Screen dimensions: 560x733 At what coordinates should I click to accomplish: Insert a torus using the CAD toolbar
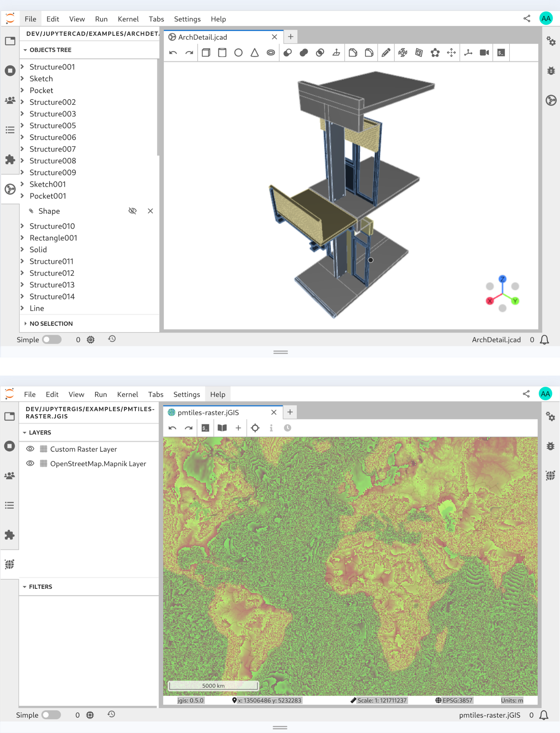(271, 53)
